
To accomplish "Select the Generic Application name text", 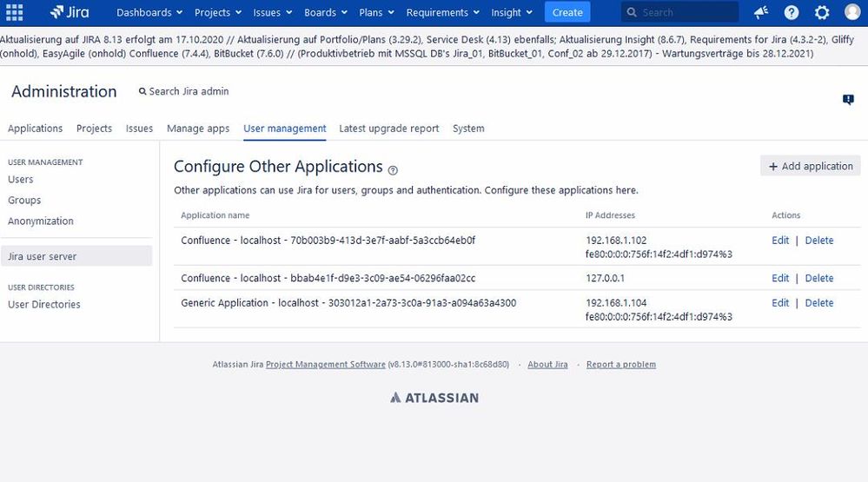I will pyautogui.click(x=348, y=303).
